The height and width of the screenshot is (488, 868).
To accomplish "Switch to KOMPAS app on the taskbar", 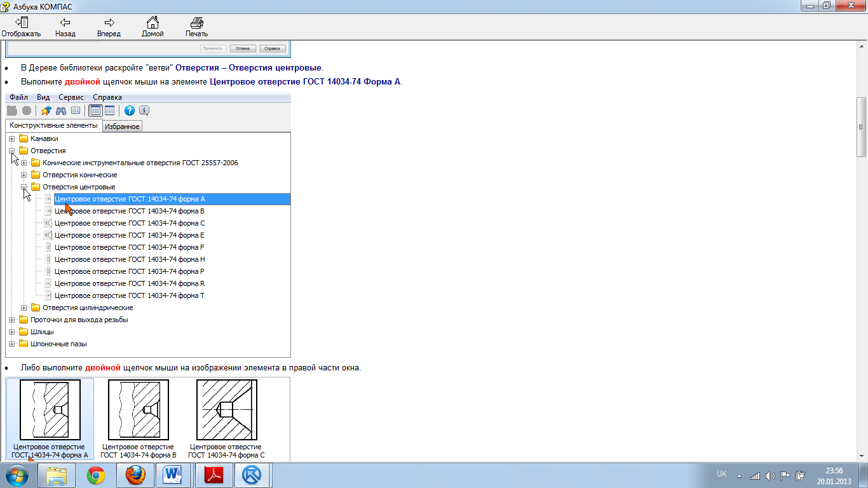I will (x=253, y=475).
